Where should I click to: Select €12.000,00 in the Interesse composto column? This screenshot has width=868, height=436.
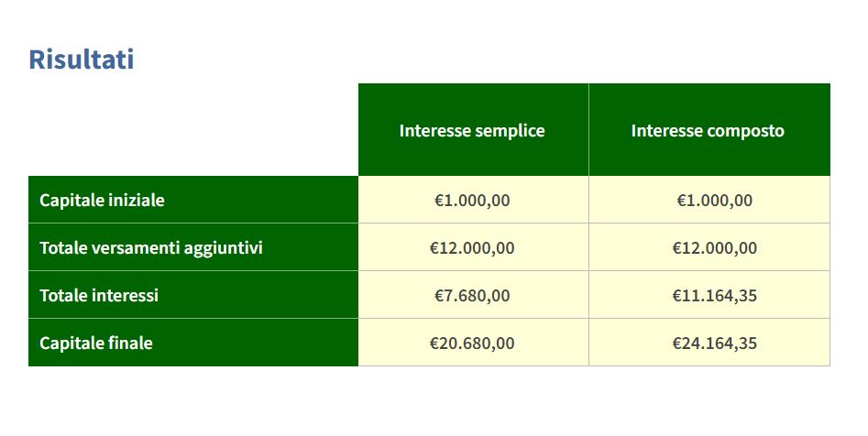point(715,247)
